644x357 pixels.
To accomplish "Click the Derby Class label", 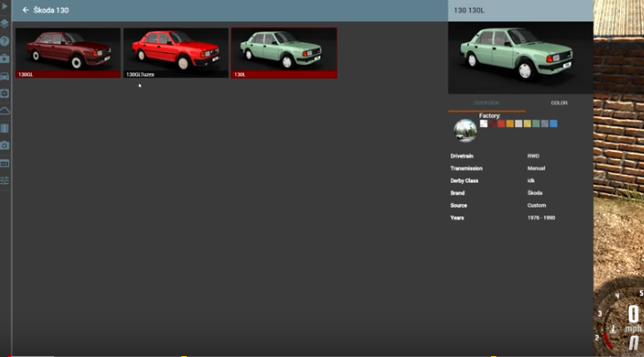I will tap(464, 180).
